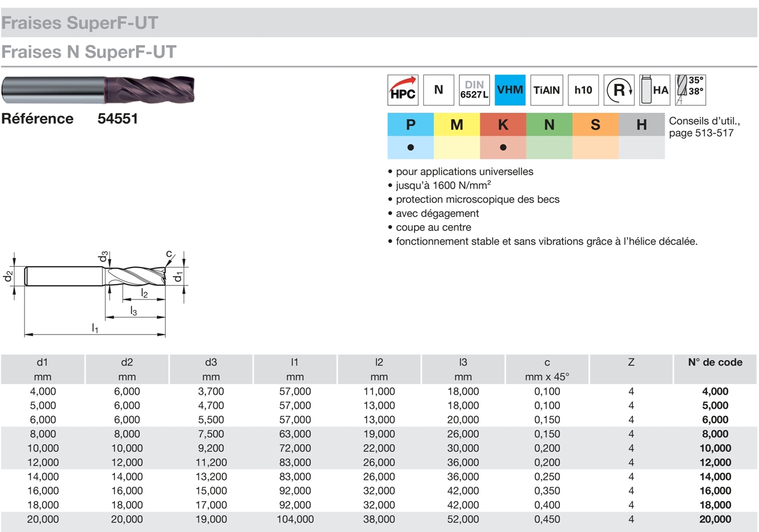
Task: Click the 'mm x 45°' unit label
Action: coord(547,377)
